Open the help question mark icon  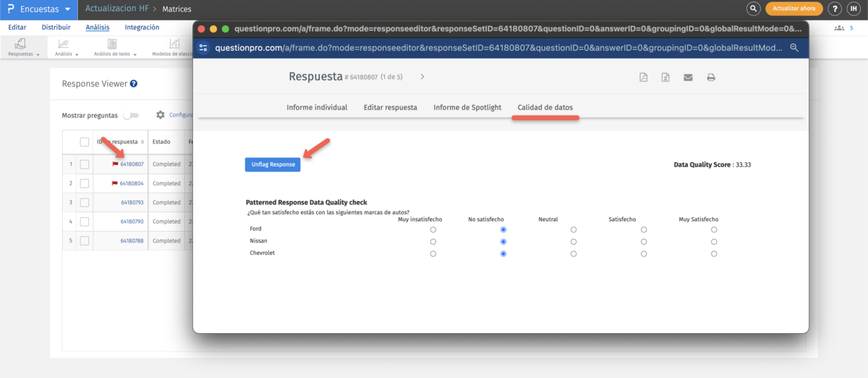pos(834,9)
